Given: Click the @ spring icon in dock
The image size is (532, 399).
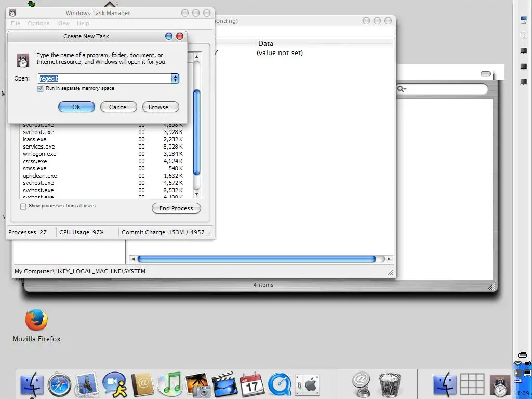Looking at the screenshot, I should coord(362,385).
